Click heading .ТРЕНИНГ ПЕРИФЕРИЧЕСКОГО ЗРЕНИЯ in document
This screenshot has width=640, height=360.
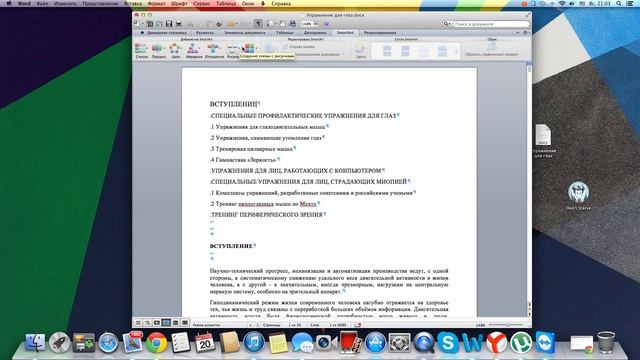(267, 214)
